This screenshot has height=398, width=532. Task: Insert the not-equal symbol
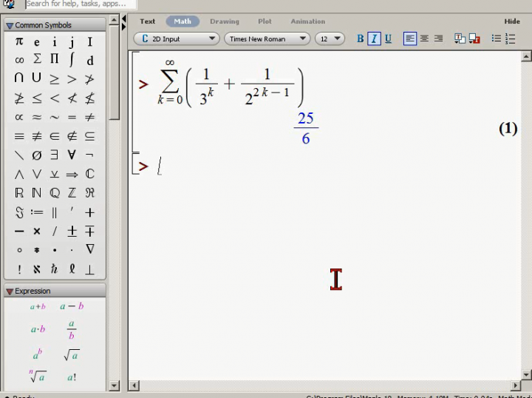click(x=89, y=118)
